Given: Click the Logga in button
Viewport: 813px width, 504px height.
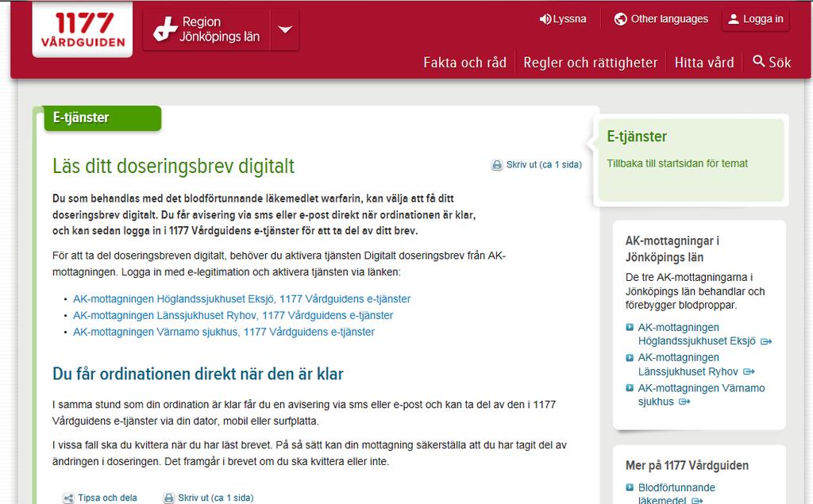Looking at the screenshot, I should coord(756,20).
